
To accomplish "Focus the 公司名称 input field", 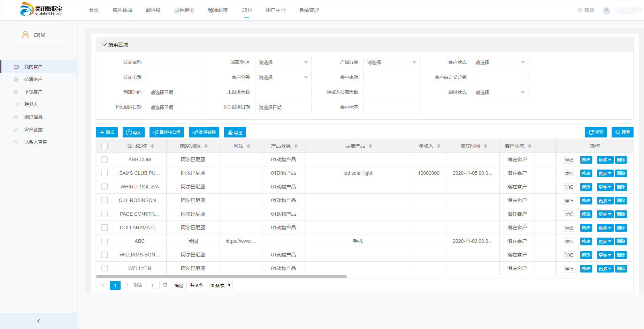I will (x=175, y=62).
